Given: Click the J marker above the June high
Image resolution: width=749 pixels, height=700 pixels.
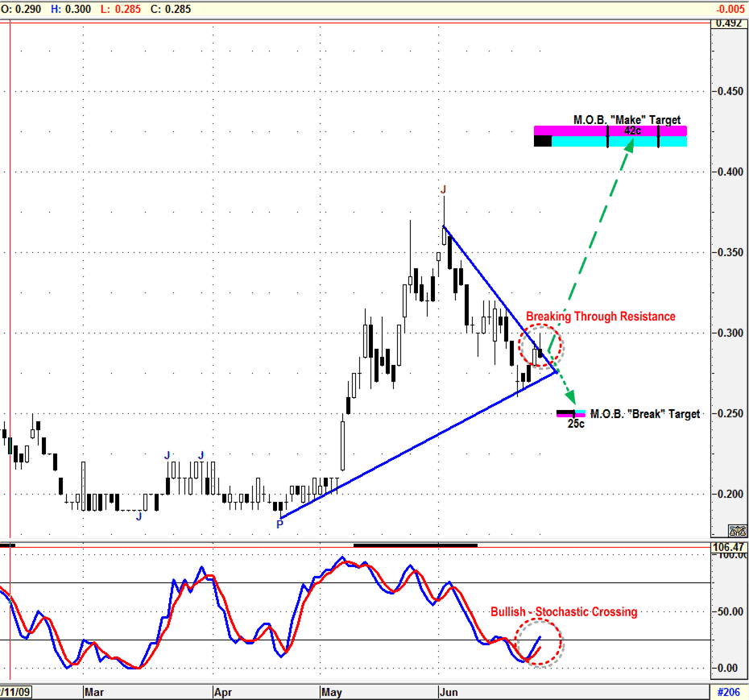Looking at the screenshot, I should pyautogui.click(x=443, y=189).
